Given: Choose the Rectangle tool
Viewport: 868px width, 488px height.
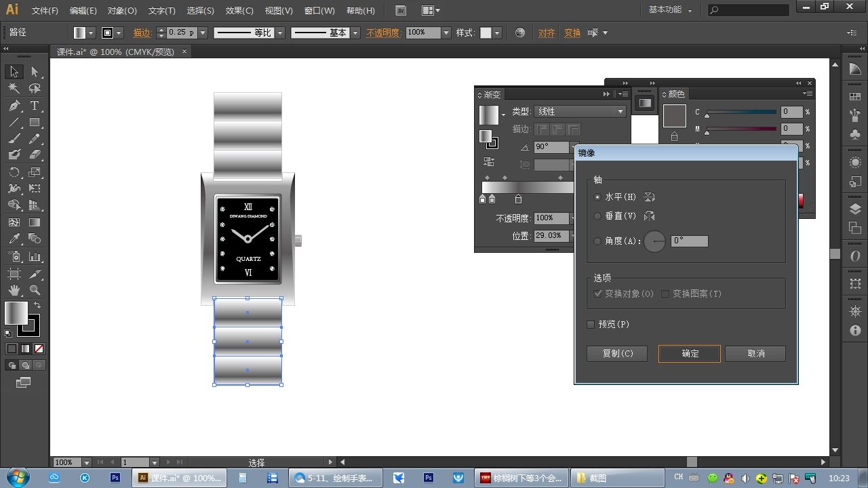Looking at the screenshot, I should [x=35, y=123].
